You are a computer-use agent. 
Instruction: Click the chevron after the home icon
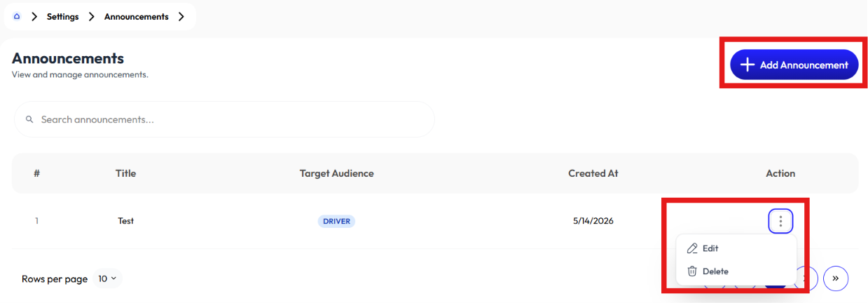click(x=34, y=16)
